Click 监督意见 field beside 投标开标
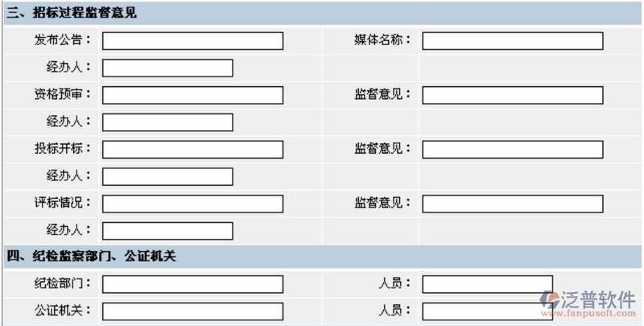 [512, 149]
